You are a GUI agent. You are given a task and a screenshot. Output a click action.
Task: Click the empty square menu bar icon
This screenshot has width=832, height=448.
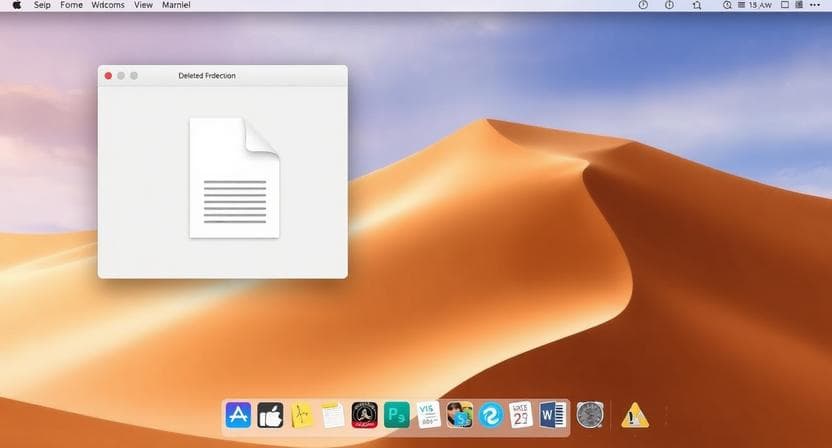pos(785,5)
